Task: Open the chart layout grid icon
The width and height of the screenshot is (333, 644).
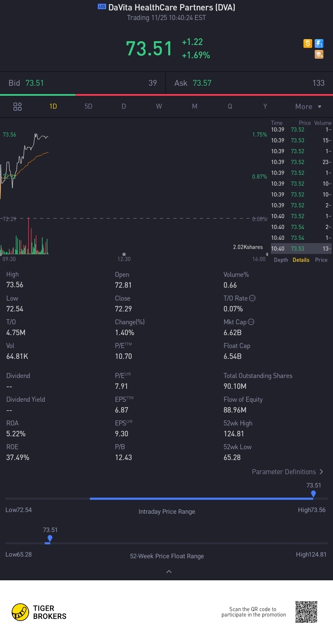Action: [x=17, y=107]
